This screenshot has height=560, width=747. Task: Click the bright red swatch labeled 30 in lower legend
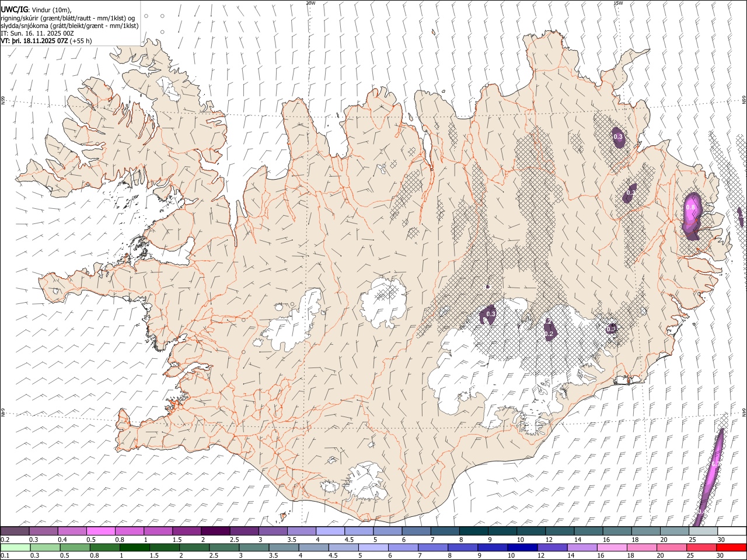[731, 547]
